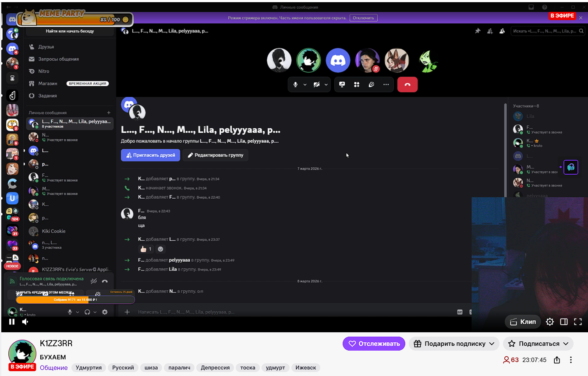Disconnect using the voice-connected panel phone icon
588x376 pixels.
click(105, 281)
